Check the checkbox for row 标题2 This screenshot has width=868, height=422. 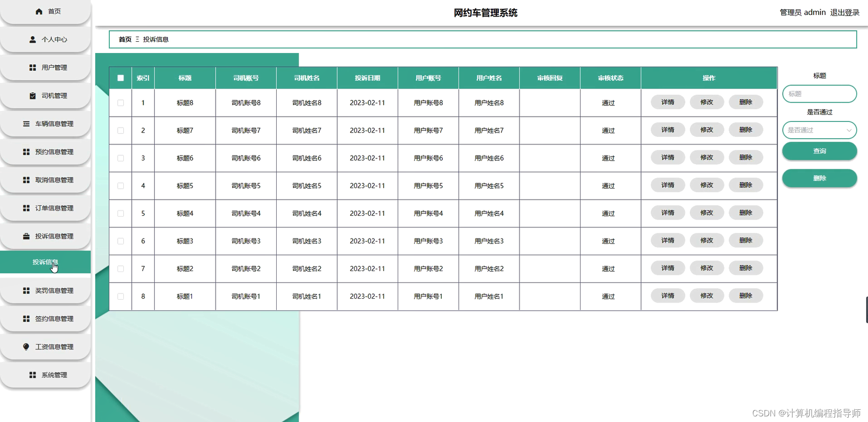tap(121, 269)
